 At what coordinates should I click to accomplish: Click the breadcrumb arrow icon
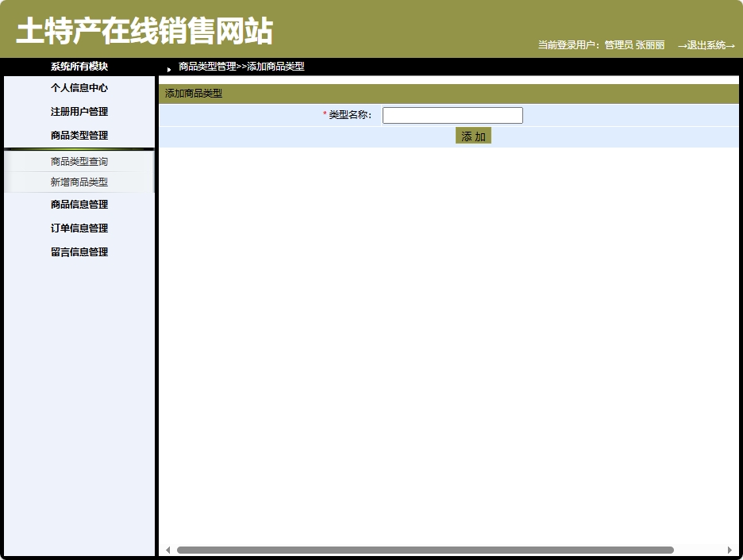[168, 68]
